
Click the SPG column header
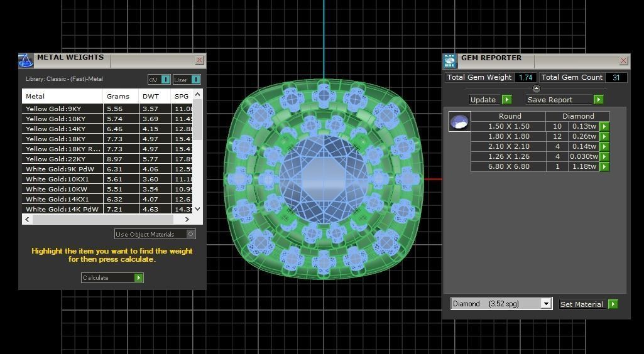(182, 97)
